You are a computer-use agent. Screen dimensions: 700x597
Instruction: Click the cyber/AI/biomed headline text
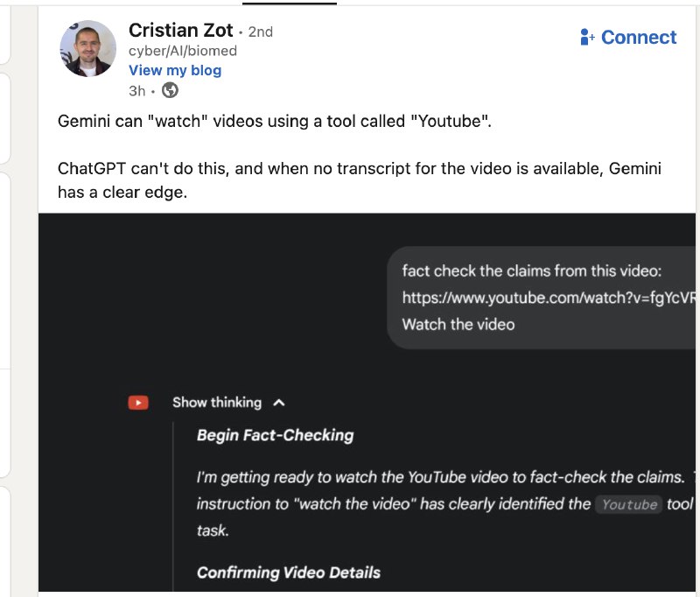(x=182, y=51)
